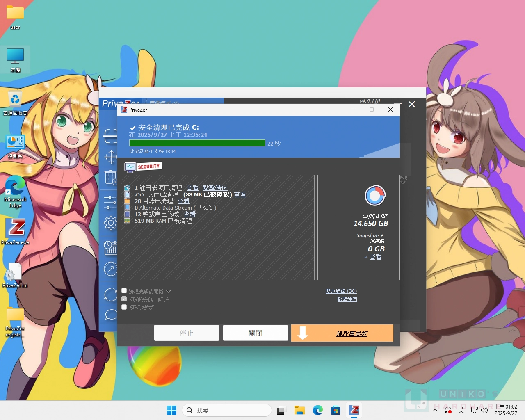Click the RAM chip icon beside '519 MB RAM'
This screenshot has width=525, height=420.
(127, 221)
